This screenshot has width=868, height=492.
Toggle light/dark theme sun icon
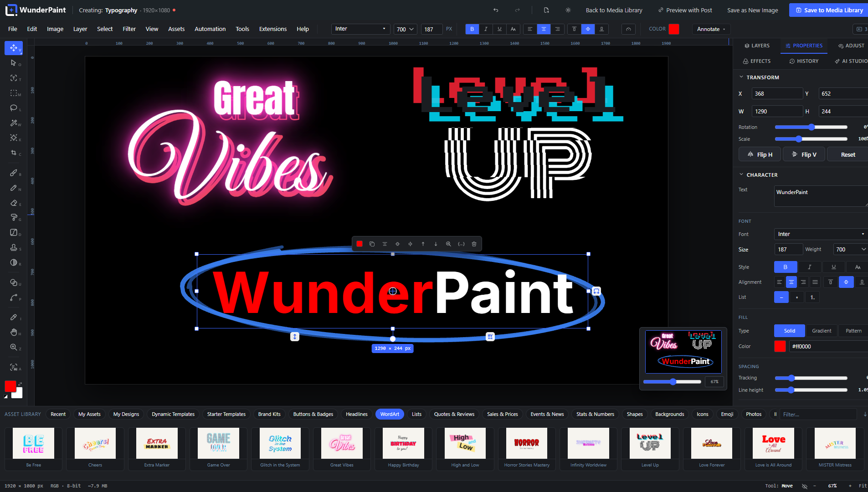(568, 10)
